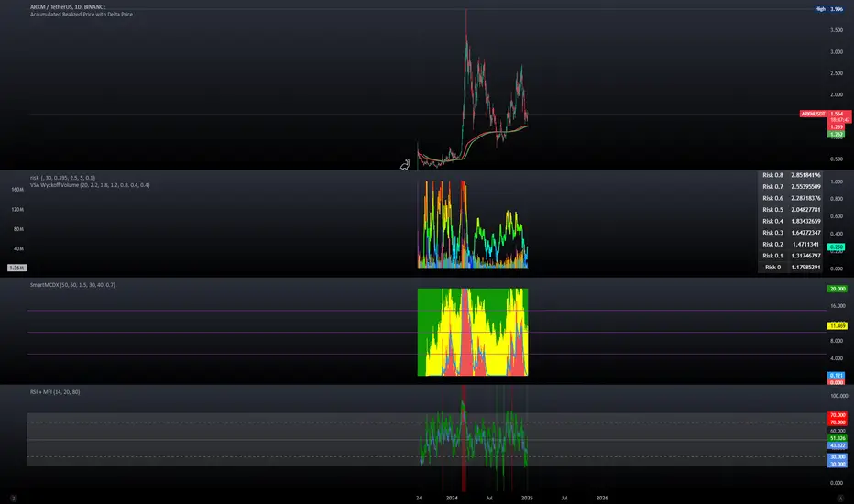Click the Risk 0.5 table row
Image resolution: width=854 pixels, height=504 pixels.
click(x=791, y=209)
